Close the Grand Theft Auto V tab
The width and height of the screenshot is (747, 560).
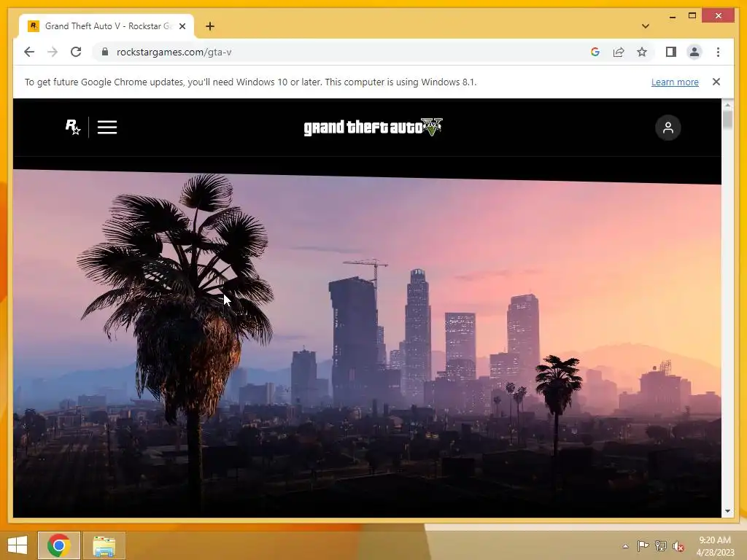pos(182,26)
